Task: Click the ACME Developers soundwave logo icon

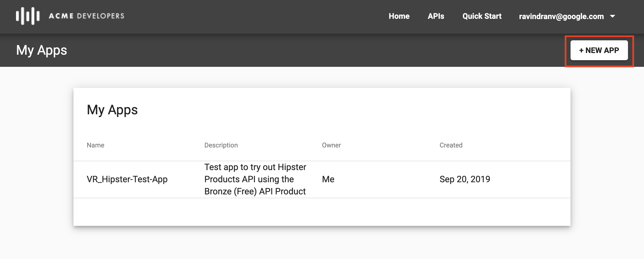Action: point(28,16)
